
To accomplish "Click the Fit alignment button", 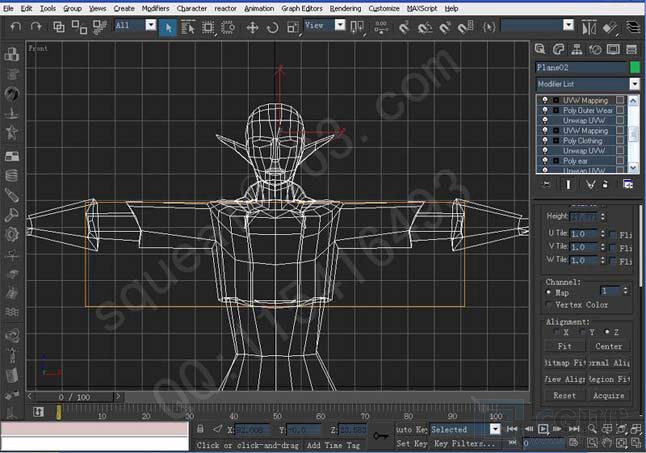I will [x=565, y=346].
